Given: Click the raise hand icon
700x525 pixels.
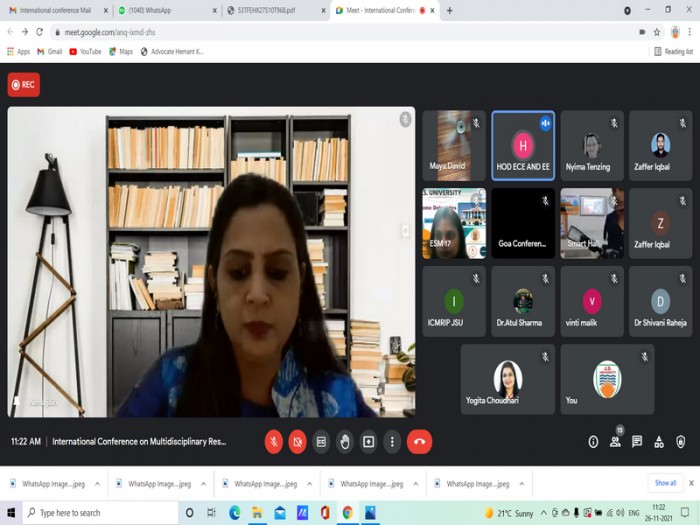Looking at the screenshot, I should [x=345, y=442].
